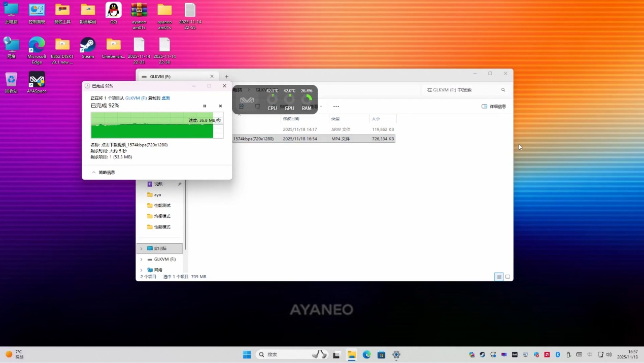644x363 pixels.
Task: Open the 性能测试 folder in sidebar
Action: tap(162, 206)
